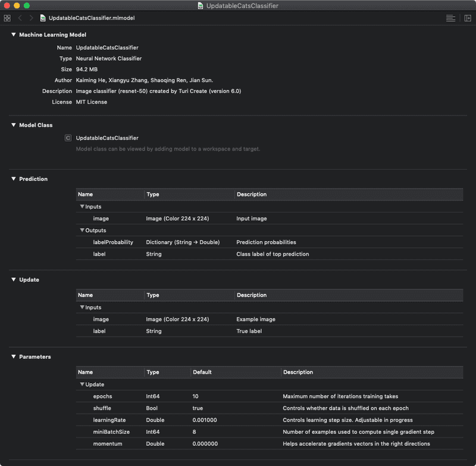Screen dimensions: 476x466
Task: Add an editor pane on the right
Action: pos(468,18)
